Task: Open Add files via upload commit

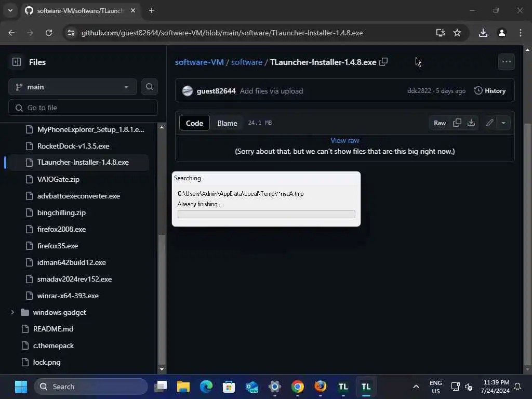Action: [x=271, y=91]
